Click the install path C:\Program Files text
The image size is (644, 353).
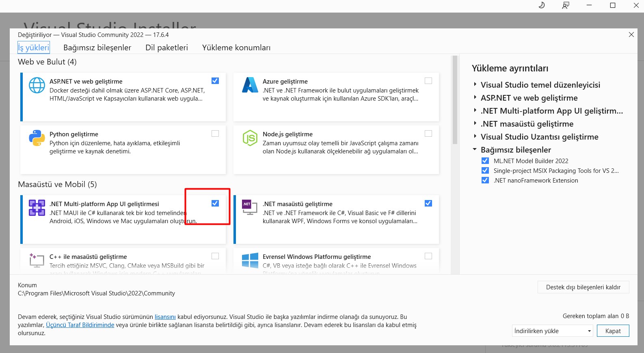coord(96,293)
